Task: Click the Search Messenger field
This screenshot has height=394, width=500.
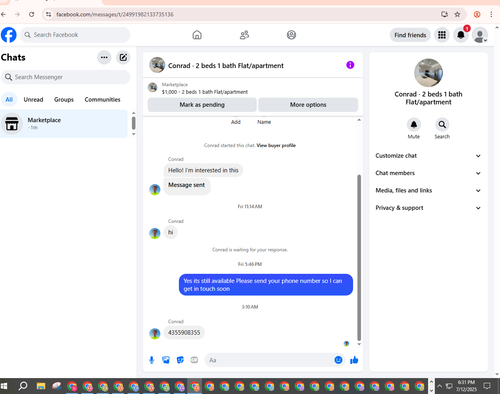Action: pyautogui.click(x=65, y=77)
